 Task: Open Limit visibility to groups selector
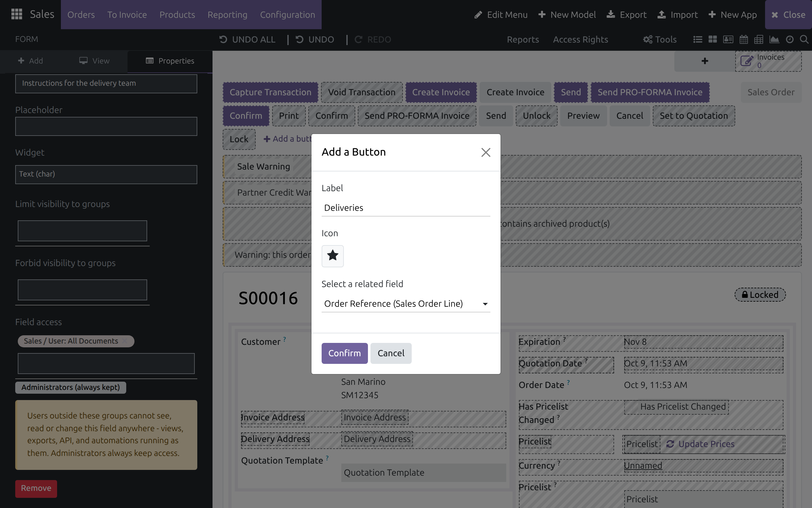tap(82, 231)
